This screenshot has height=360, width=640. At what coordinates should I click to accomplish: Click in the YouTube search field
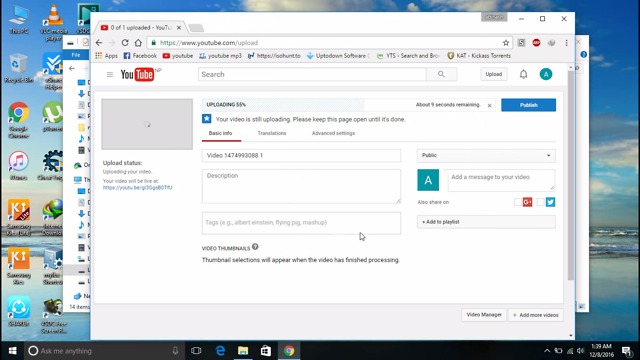(312, 74)
